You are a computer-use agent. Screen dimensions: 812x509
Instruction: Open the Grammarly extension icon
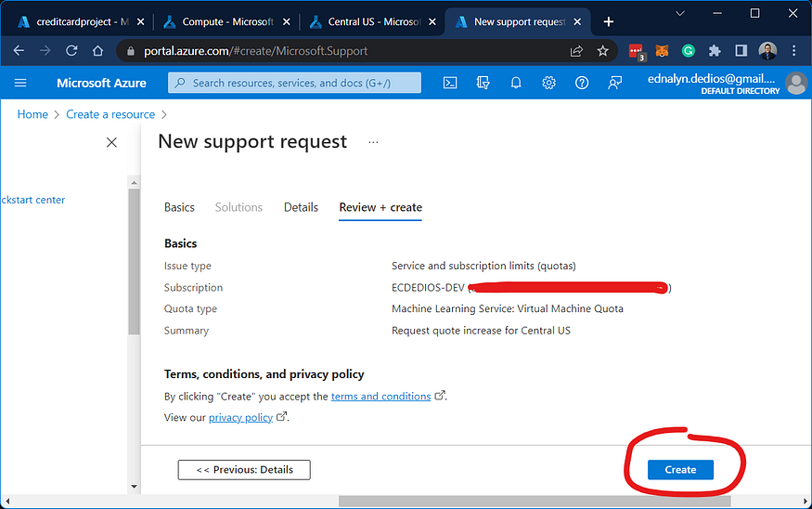[x=689, y=51]
